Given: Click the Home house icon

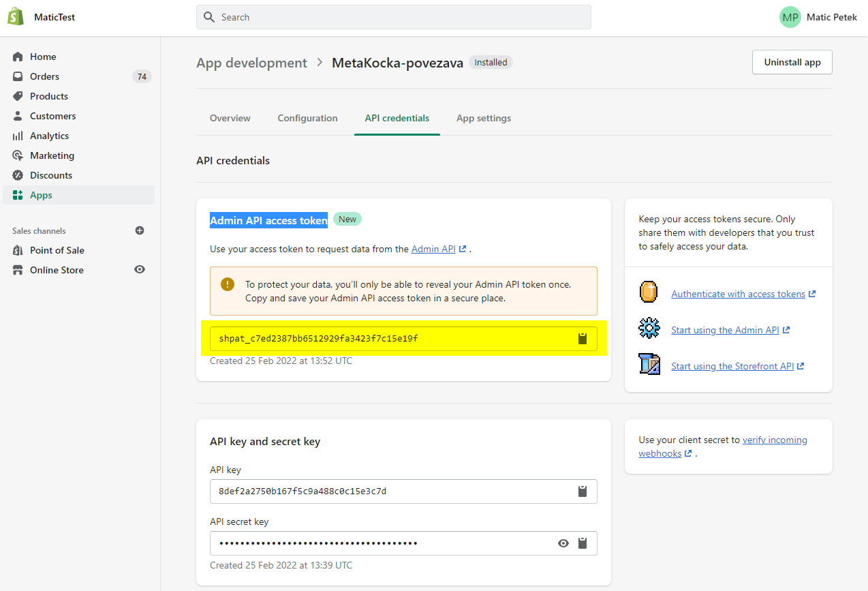Looking at the screenshot, I should click(x=18, y=57).
